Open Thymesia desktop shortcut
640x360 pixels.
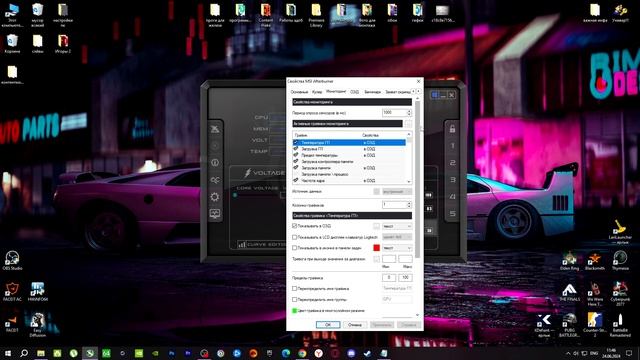620,261
